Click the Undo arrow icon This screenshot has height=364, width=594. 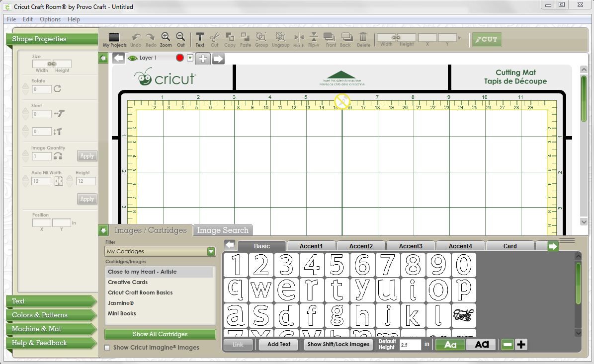tap(136, 37)
